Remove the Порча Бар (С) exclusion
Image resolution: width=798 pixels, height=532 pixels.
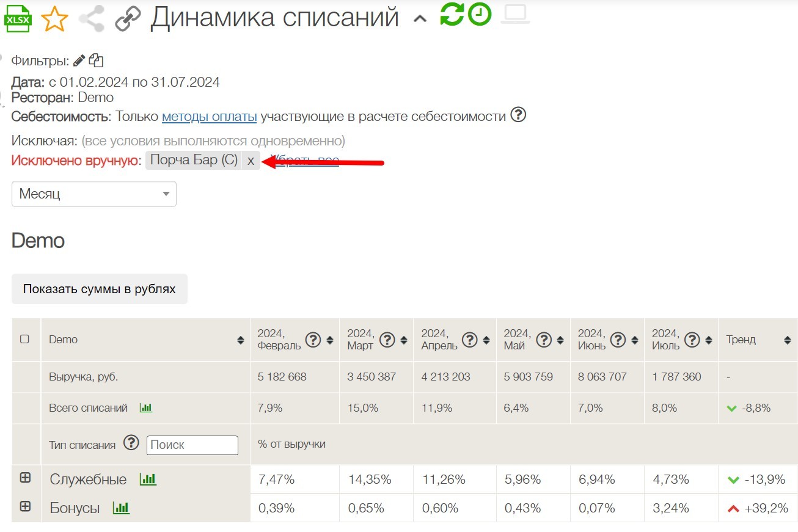point(251,161)
